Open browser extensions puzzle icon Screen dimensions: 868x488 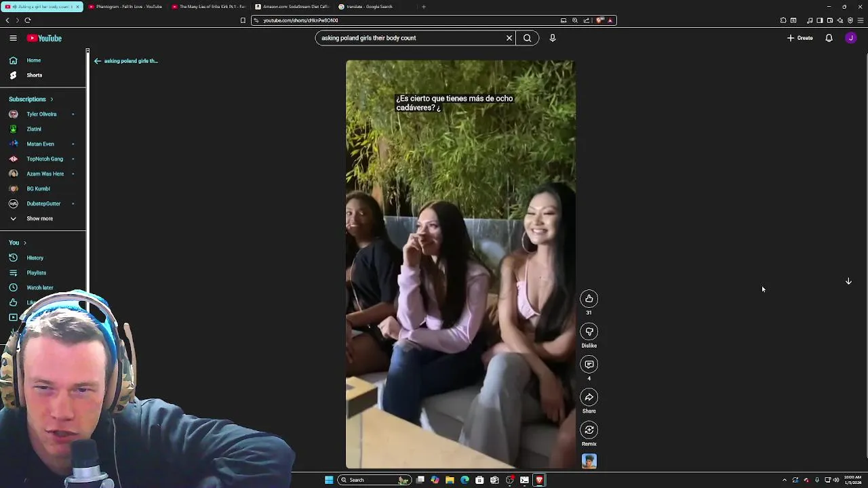(783, 20)
